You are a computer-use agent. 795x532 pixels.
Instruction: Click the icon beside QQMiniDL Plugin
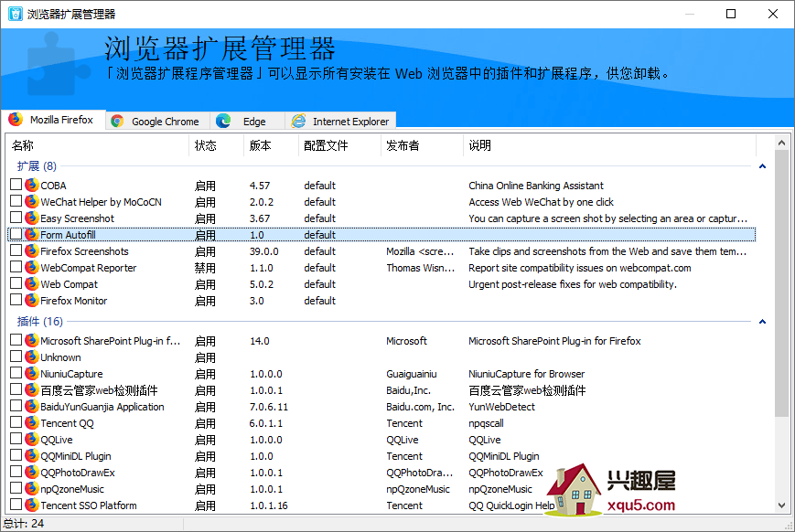click(x=31, y=456)
